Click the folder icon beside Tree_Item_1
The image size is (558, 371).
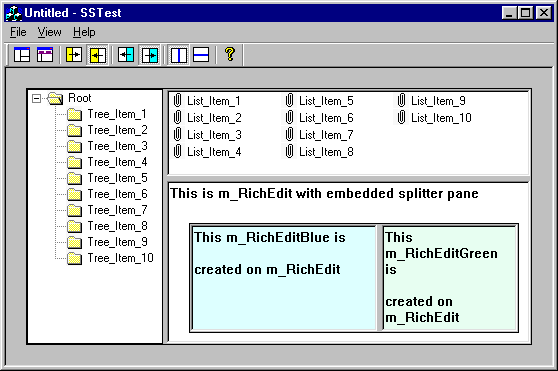coord(74,114)
